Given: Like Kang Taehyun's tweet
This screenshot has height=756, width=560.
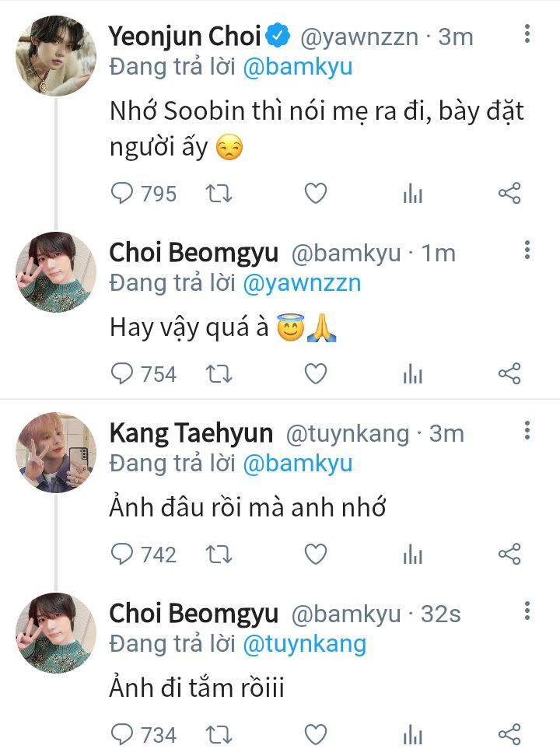Looking at the screenshot, I should (315, 555).
